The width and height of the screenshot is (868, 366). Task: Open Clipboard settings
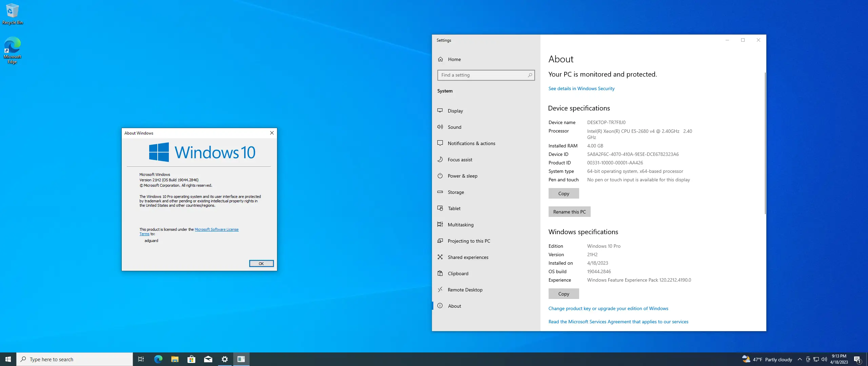tap(458, 273)
